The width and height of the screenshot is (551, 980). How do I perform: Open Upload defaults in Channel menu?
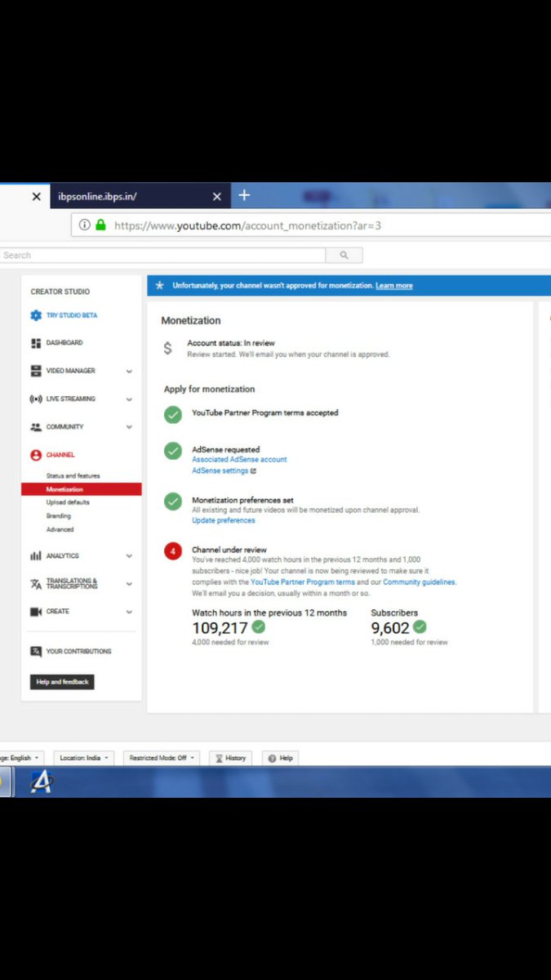tap(68, 502)
